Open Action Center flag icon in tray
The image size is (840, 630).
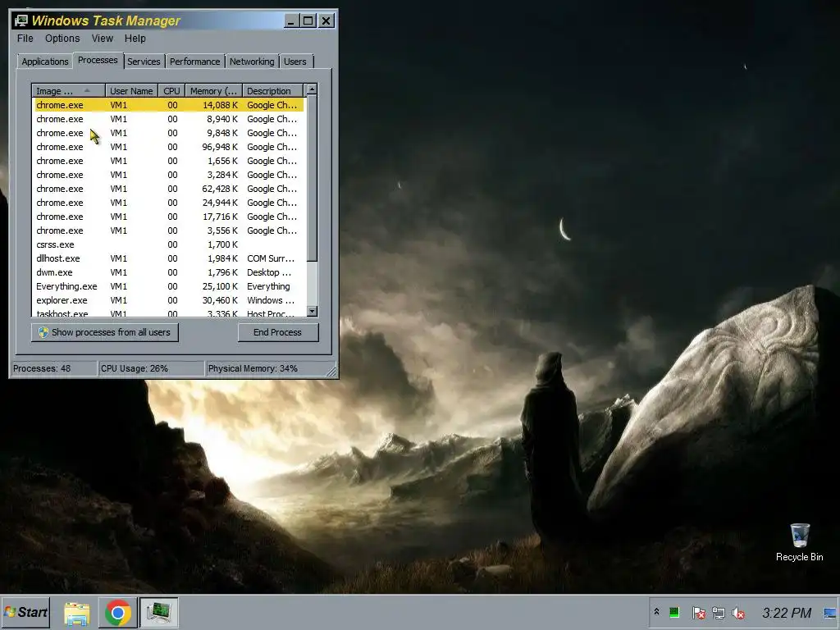pyautogui.click(x=698, y=612)
